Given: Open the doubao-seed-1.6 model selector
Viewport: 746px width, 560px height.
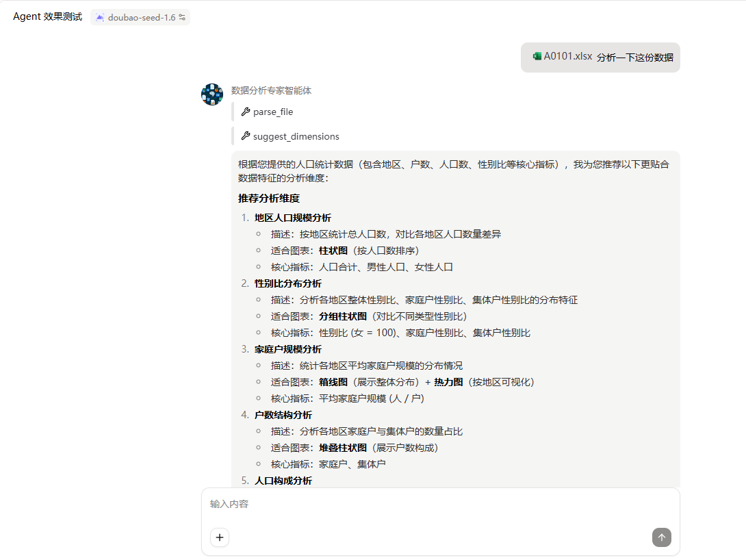Looking at the screenshot, I should coord(140,16).
